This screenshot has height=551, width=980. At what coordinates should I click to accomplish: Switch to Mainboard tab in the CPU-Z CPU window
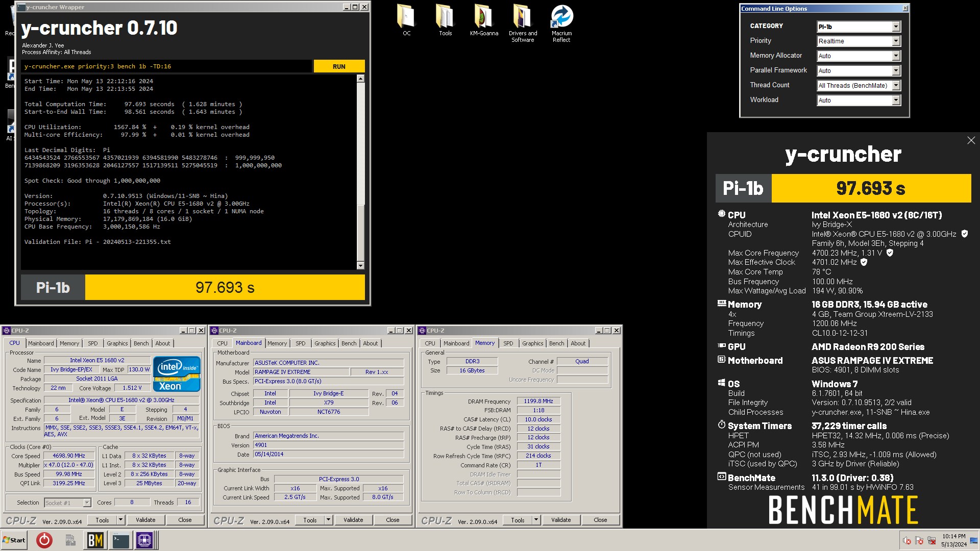[41, 343]
